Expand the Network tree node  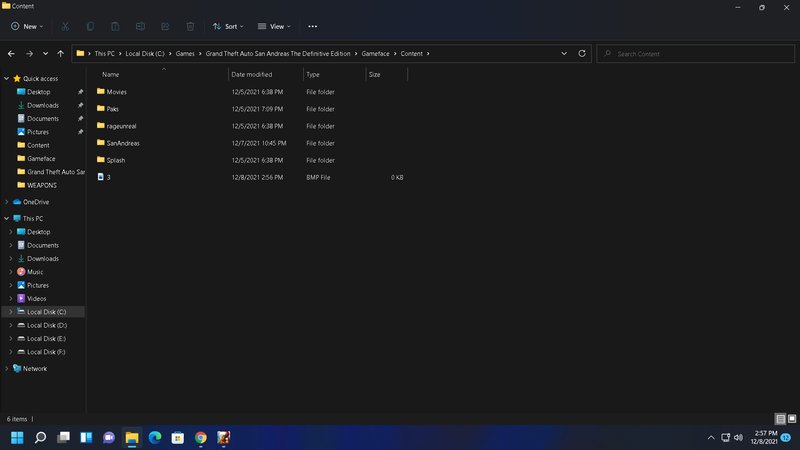(x=7, y=368)
